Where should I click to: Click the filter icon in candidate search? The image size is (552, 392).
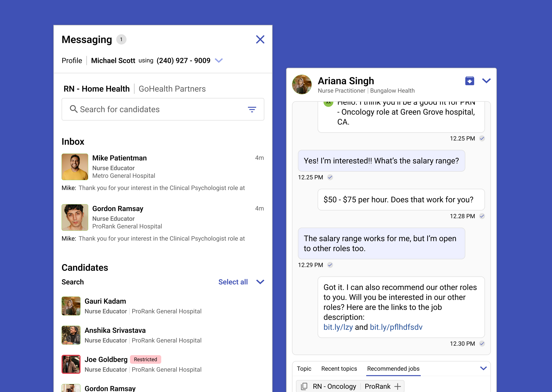pyautogui.click(x=252, y=110)
